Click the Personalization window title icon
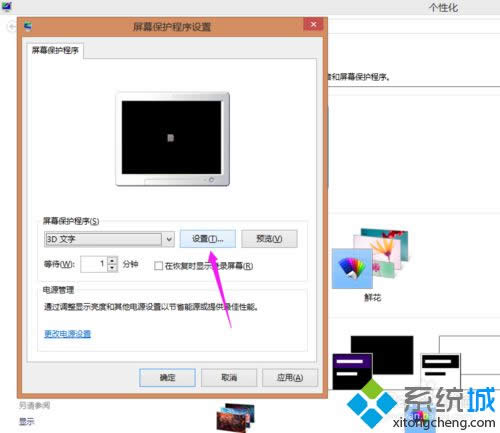The height and width of the screenshot is (433, 500). [6, 6]
